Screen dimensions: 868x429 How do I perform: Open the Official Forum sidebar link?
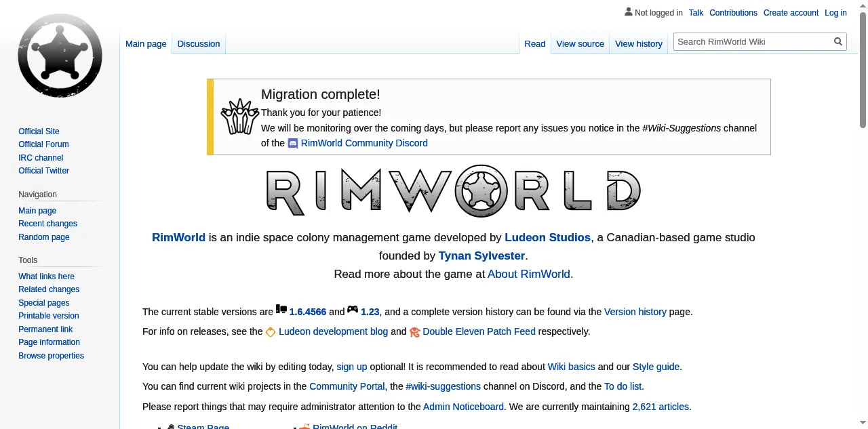click(43, 144)
